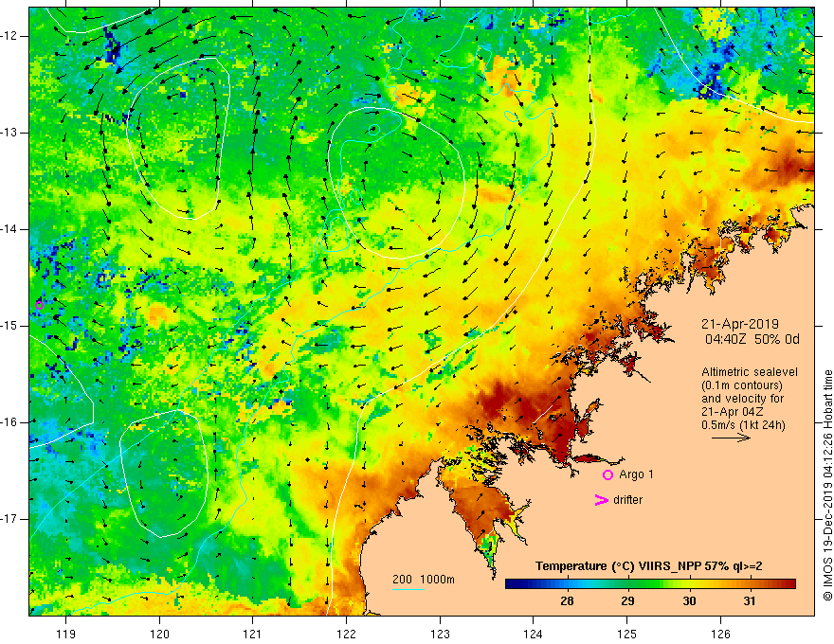Screen dimensions: 834x644
Task: Click the magenta drifter legend symbol
Action: pos(602,500)
